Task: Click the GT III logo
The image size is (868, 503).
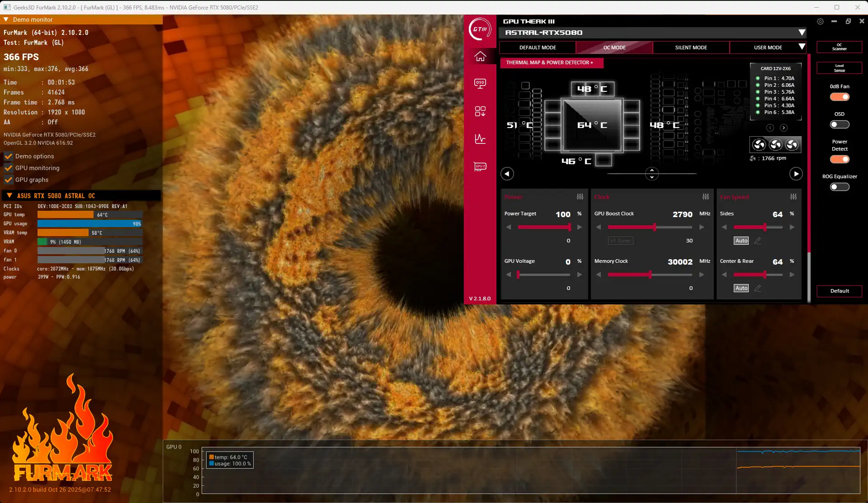Action: click(x=480, y=29)
